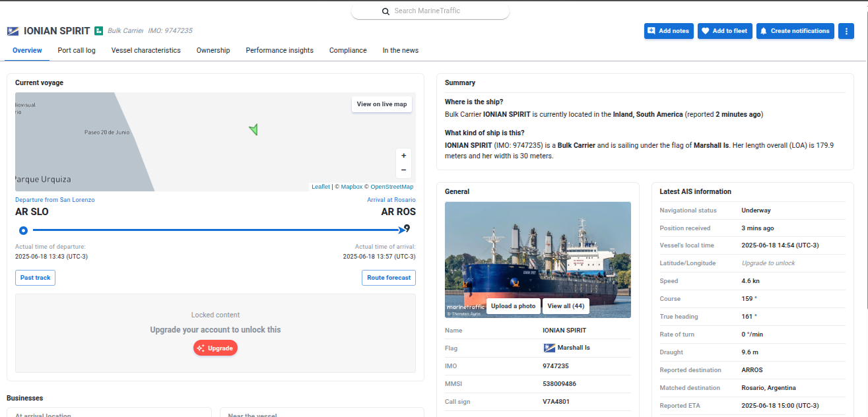Click the Marshall Is flag in the General panel

pos(549,348)
